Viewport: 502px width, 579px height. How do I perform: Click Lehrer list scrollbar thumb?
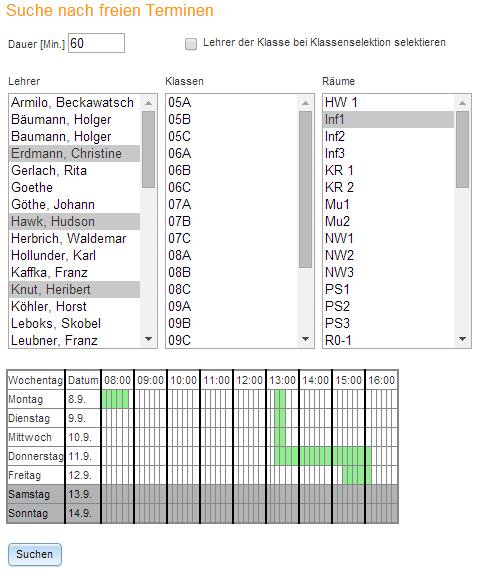click(148, 150)
